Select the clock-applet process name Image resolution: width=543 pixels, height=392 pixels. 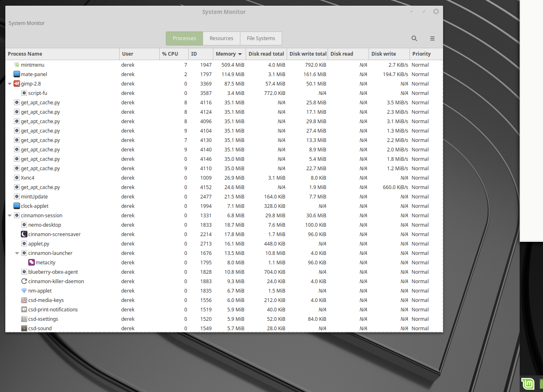point(35,206)
